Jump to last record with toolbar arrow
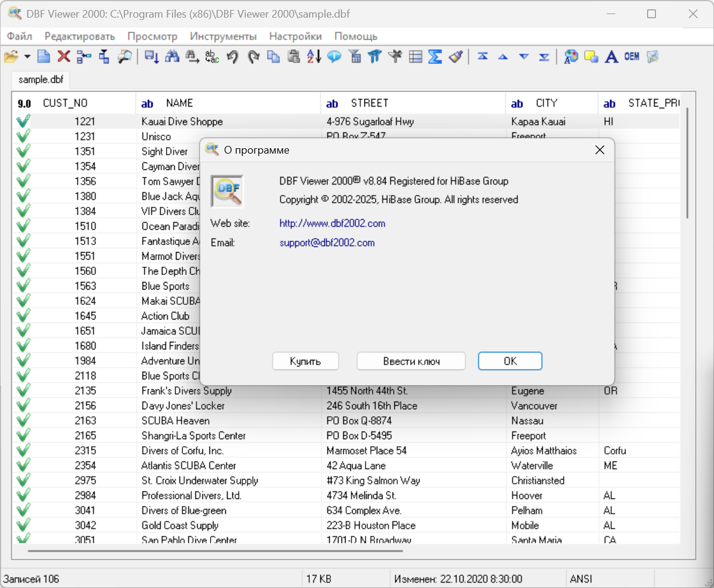 tap(544, 56)
